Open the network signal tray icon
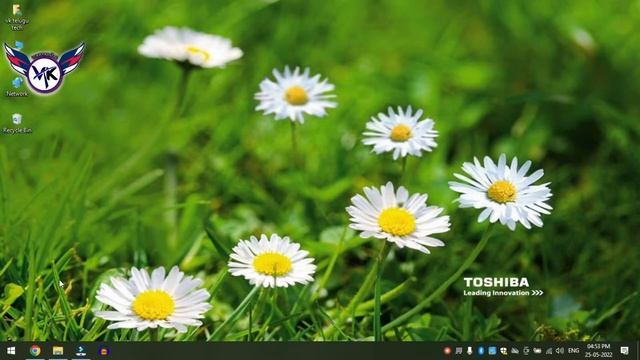The width and height of the screenshot is (640, 360). [x=549, y=351]
